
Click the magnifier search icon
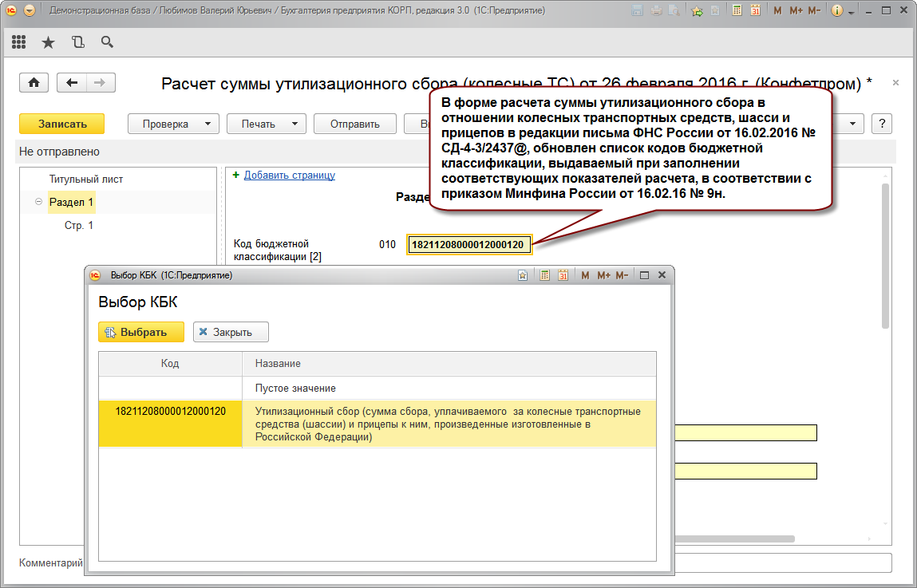(x=107, y=42)
